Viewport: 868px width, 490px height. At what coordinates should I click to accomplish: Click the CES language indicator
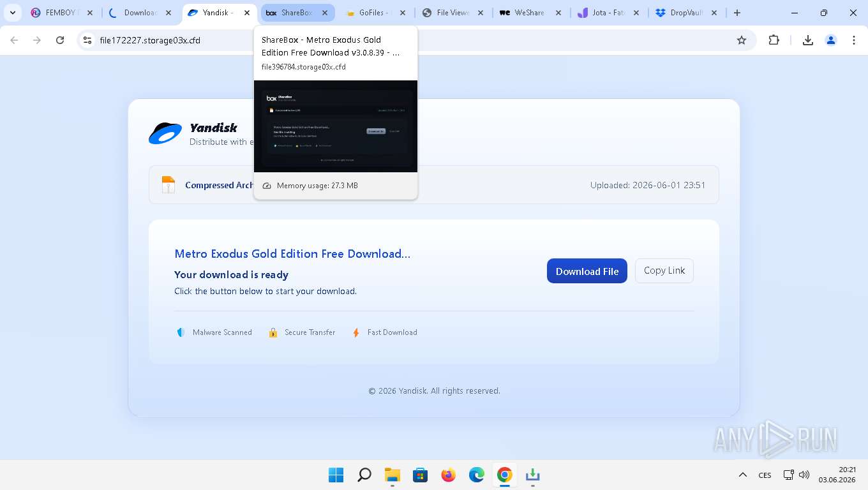pyautogui.click(x=765, y=475)
